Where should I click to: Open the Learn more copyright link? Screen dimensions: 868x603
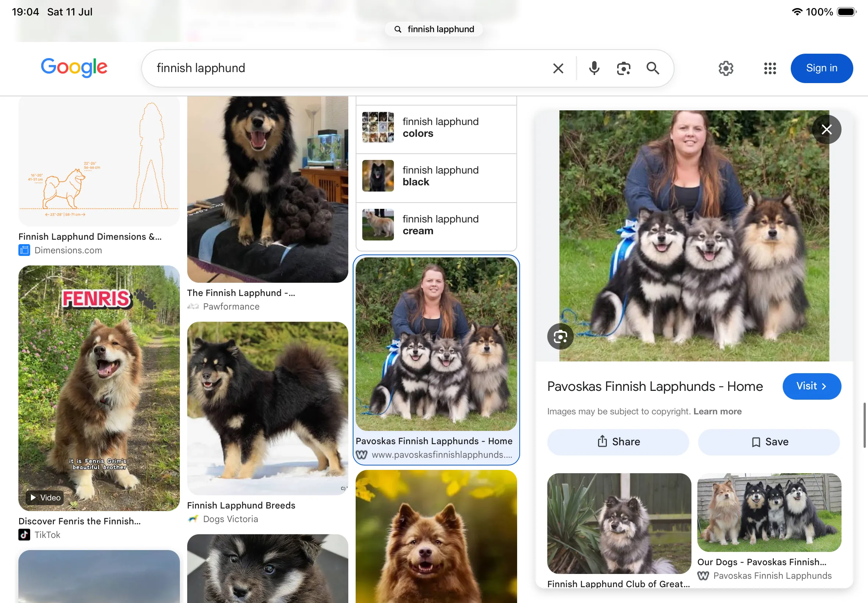[x=717, y=411]
